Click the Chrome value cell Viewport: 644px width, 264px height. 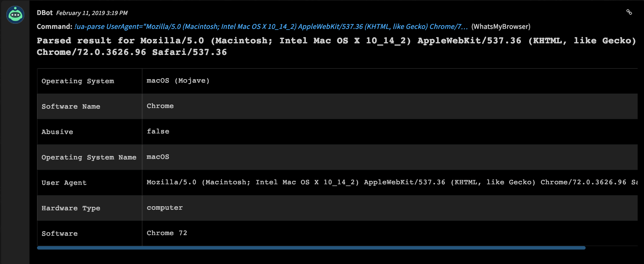[160, 106]
